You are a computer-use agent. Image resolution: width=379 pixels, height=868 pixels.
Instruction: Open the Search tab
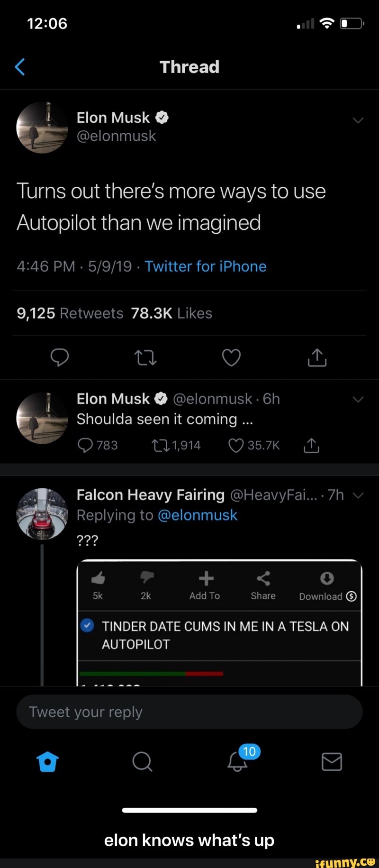click(x=142, y=762)
